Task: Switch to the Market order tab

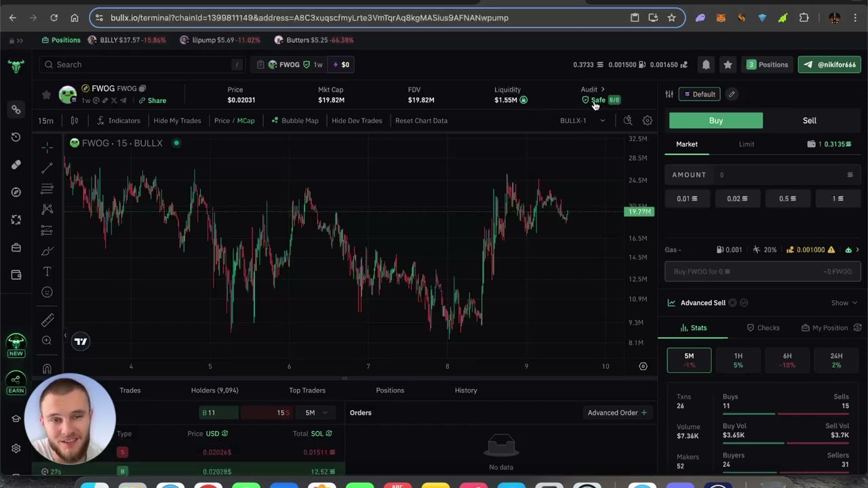Action: coord(686,144)
